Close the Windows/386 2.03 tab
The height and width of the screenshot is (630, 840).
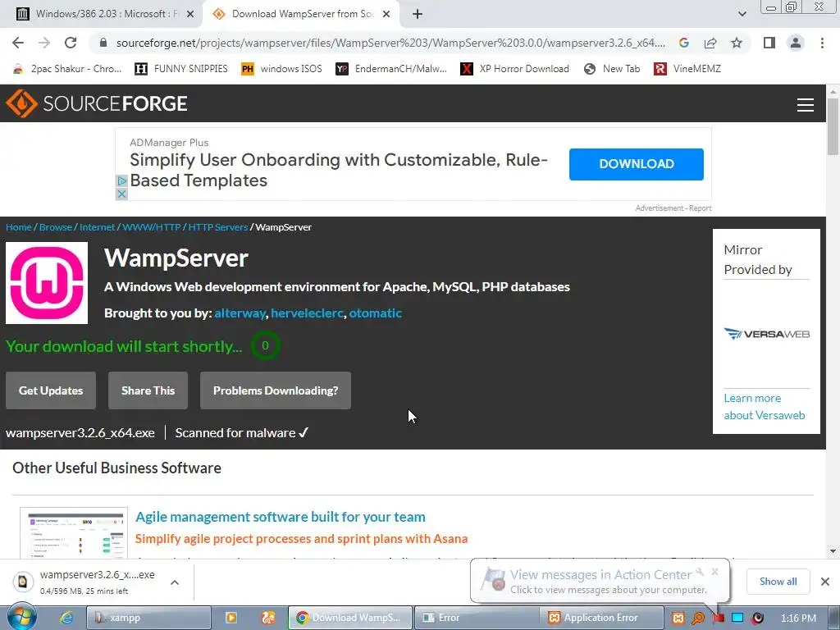pos(189,14)
